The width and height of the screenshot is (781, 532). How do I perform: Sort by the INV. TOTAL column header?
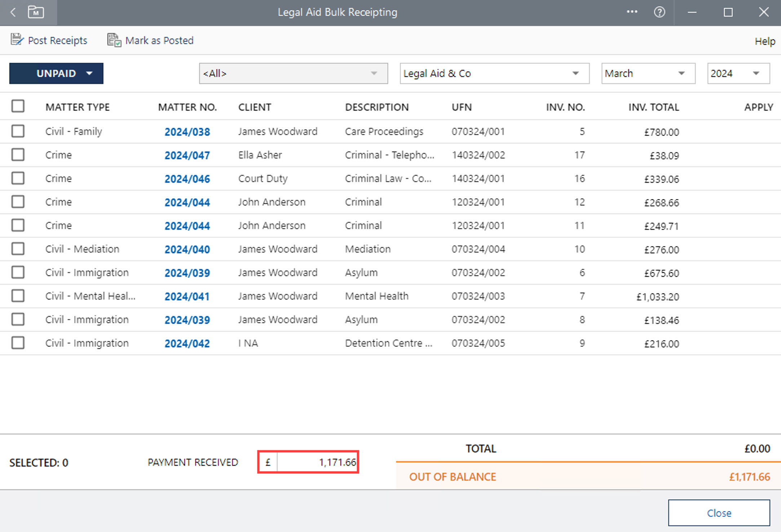(653, 107)
